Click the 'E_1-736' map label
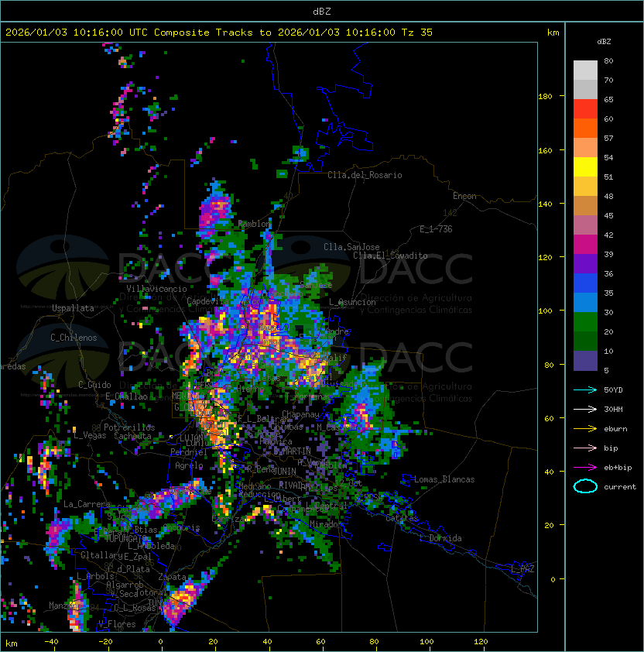This screenshot has width=644, height=652. pos(436,229)
